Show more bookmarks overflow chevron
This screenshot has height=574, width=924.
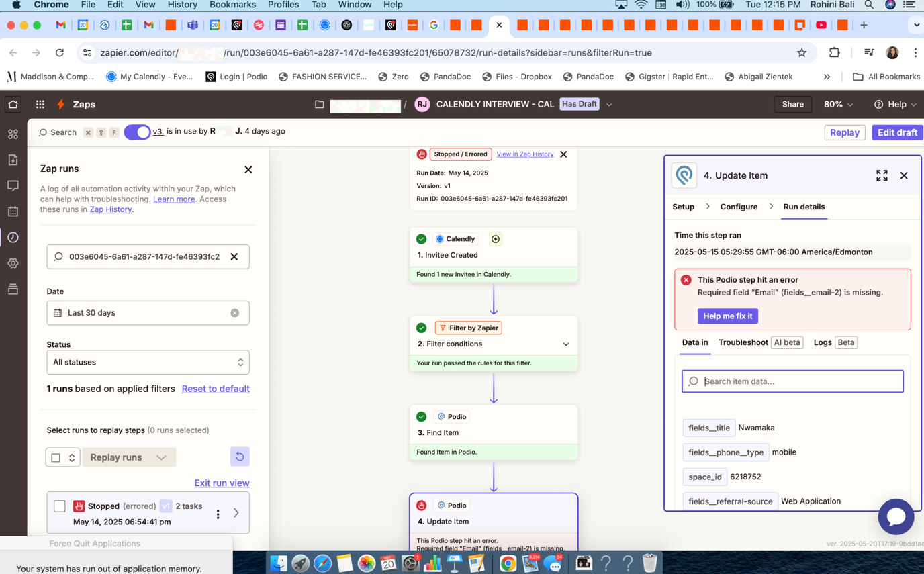click(x=827, y=77)
